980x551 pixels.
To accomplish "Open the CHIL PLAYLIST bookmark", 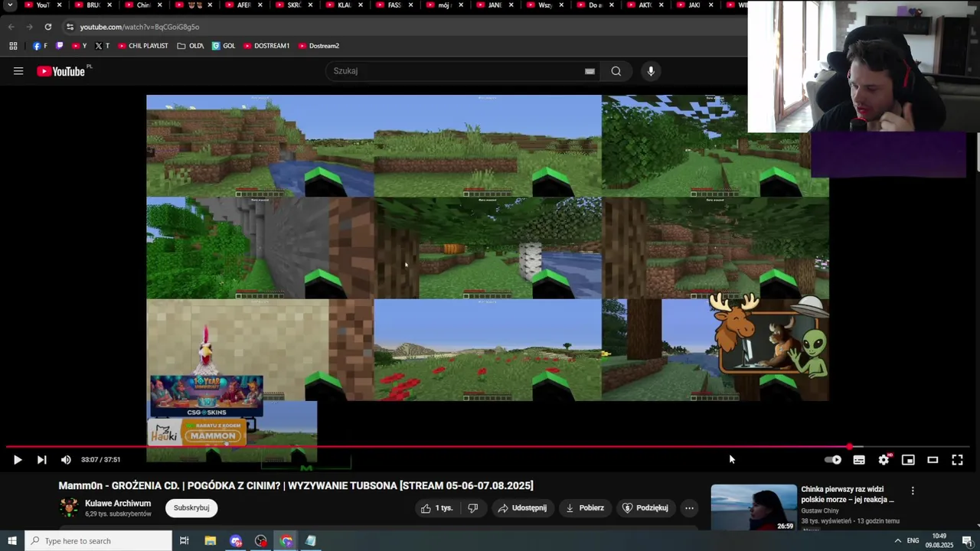I will [x=142, y=46].
